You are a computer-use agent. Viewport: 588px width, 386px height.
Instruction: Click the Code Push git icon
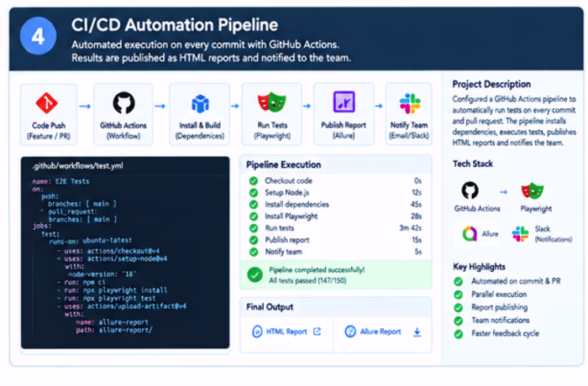pos(47,102)
